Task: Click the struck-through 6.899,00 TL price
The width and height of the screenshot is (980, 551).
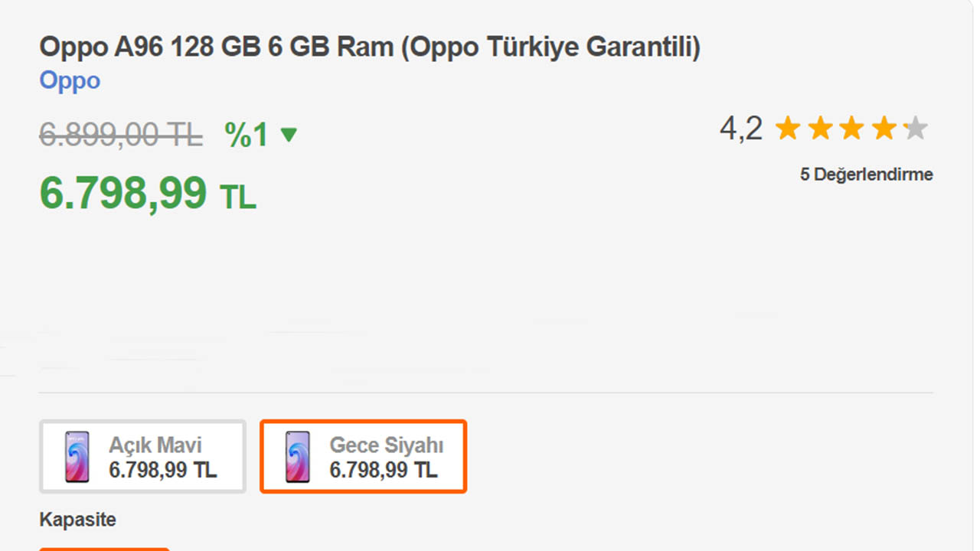Action: tap(121, 135)
